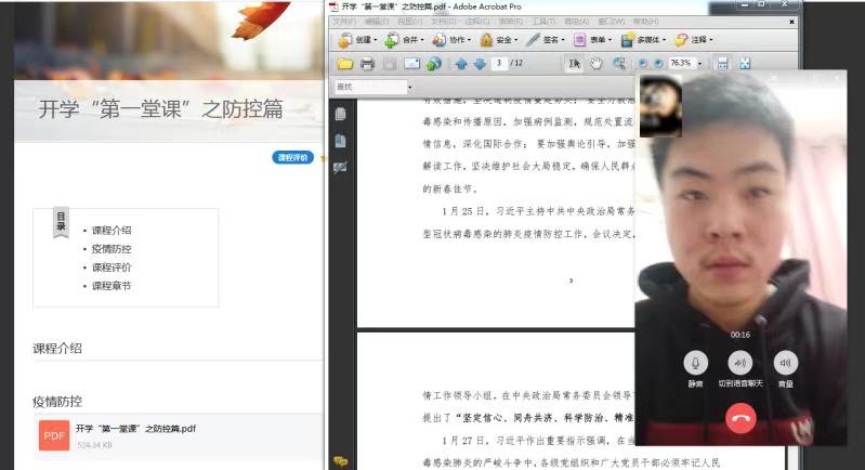Go to previous page with up arrow
The height and width of the screenshot is (470, 865).
(461, 64)
